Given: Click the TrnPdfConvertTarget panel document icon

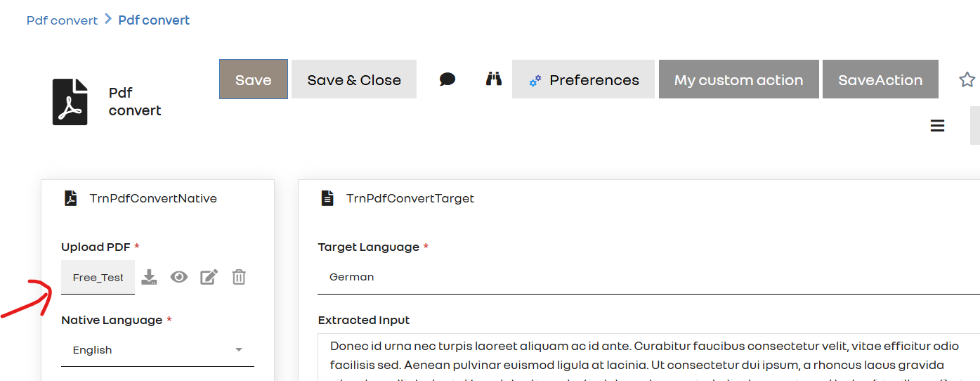Looking at the screenshot, I should (327, 198).
